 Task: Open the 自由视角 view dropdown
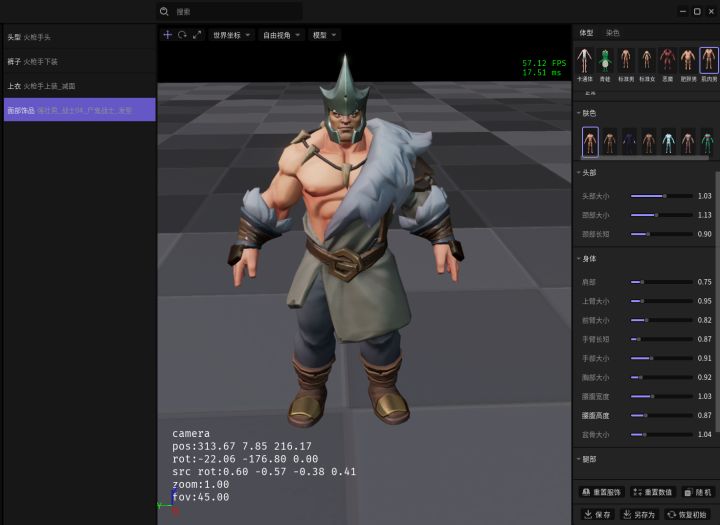(x=280, y=35)
